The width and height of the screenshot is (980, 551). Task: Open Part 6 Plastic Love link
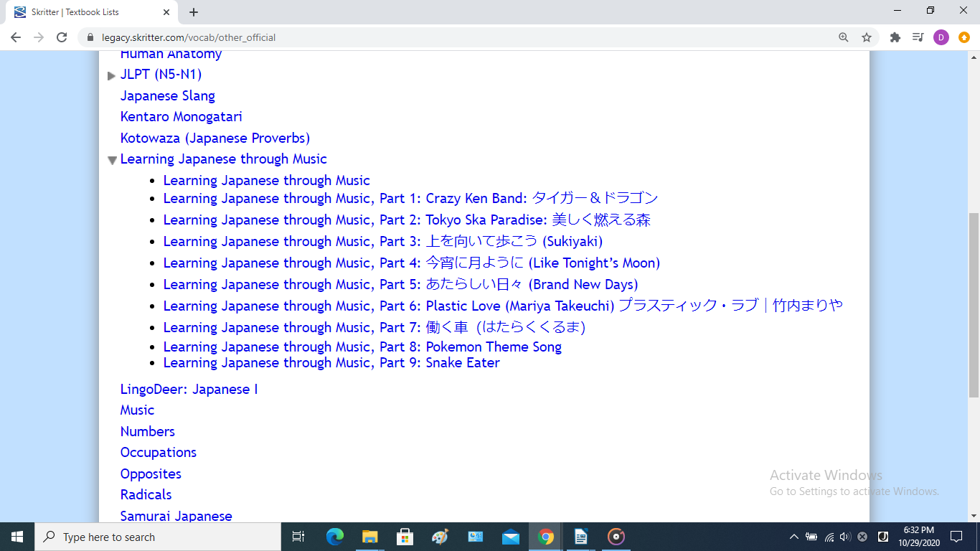pyautogui.click(x=503, y=306)
